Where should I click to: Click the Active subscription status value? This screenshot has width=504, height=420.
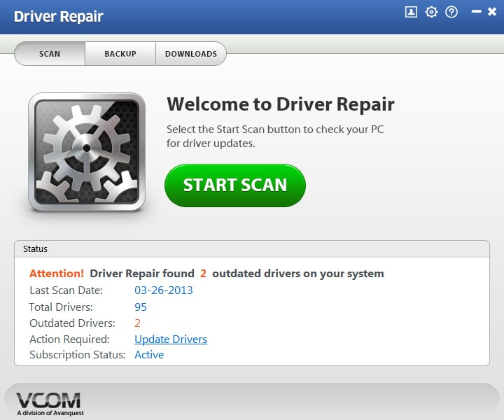click(x=149, y=355)
